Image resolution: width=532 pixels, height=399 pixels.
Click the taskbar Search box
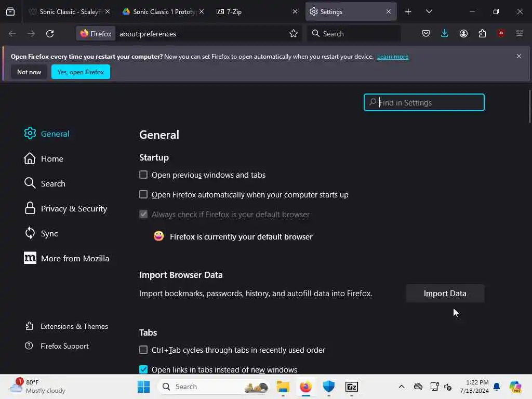pyautogui.click(x=214, y=387)
